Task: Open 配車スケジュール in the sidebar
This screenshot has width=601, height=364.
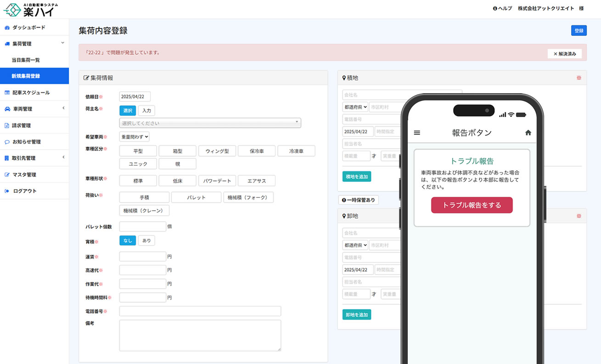Action: point(31,93)
